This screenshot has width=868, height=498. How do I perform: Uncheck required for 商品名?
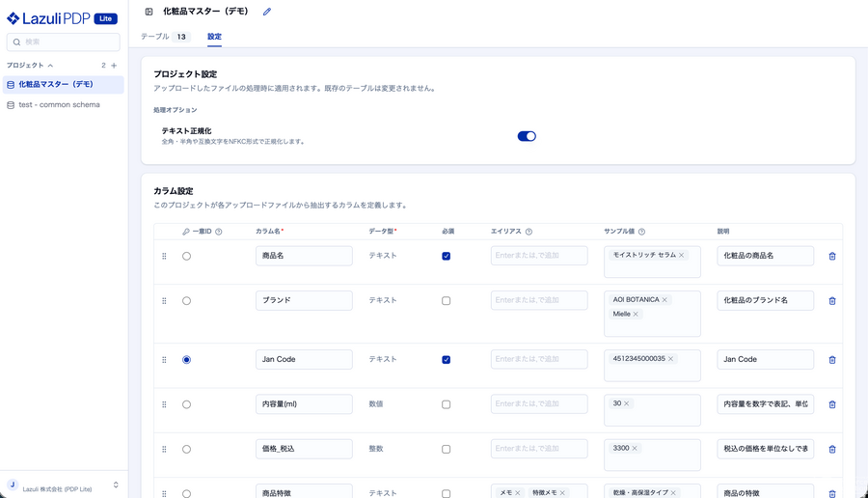[447, 256]
